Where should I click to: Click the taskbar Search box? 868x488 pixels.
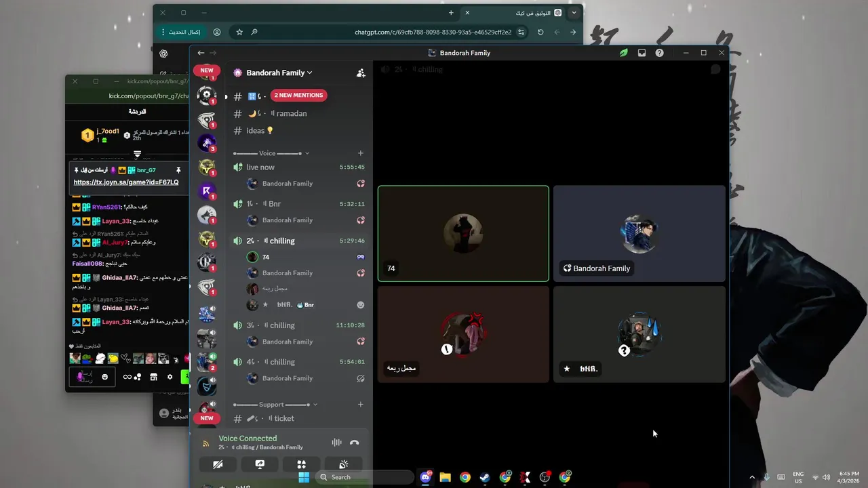coord(365,477)
